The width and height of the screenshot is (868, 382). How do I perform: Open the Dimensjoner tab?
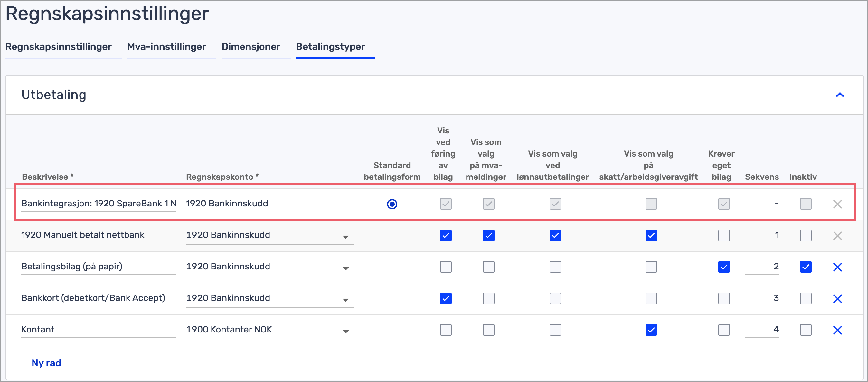(251, 46)
